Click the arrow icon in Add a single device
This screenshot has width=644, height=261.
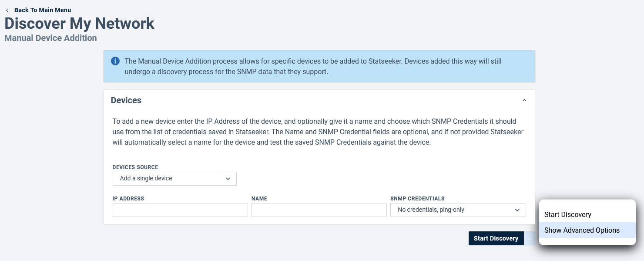pyautogui.click(x=228, y=179)
